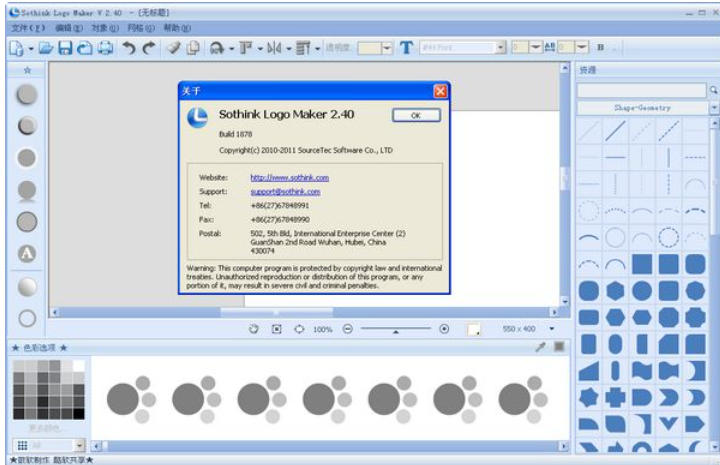This screenshot has height=465, width=720.
Task: Expand the font name combo box
Action: point(501,47)
